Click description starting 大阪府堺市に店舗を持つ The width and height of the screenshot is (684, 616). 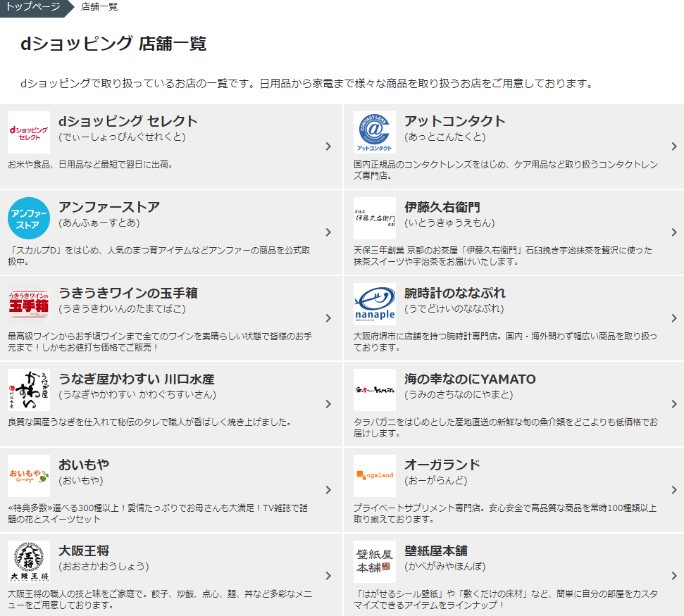point(505,341)
